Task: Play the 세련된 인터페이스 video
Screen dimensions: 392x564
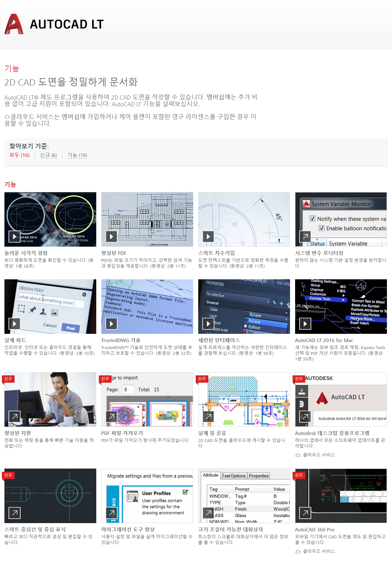Action: (x=208, y=324)
